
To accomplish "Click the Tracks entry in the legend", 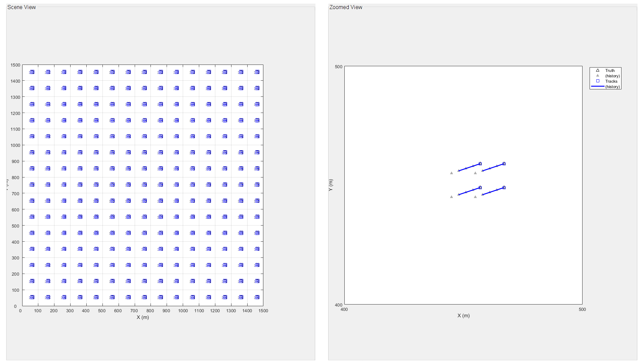I will pyautogui.click(x=611, y=81).
